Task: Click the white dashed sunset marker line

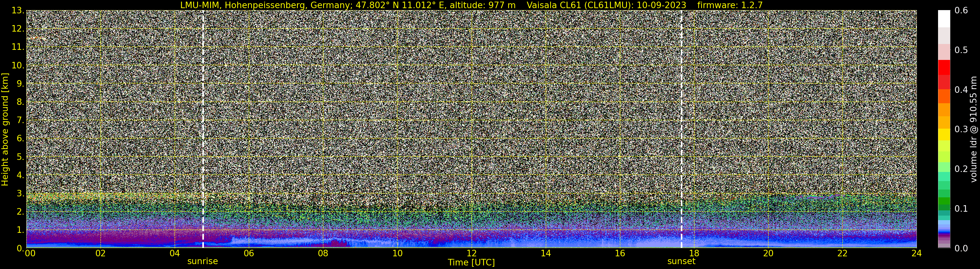Action: [681, 129]
